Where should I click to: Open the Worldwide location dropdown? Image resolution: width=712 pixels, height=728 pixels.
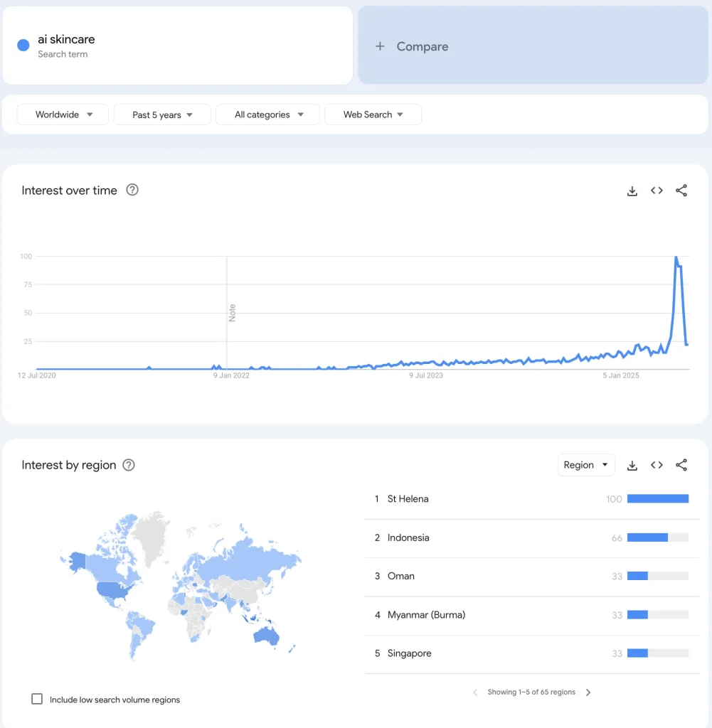63,114
